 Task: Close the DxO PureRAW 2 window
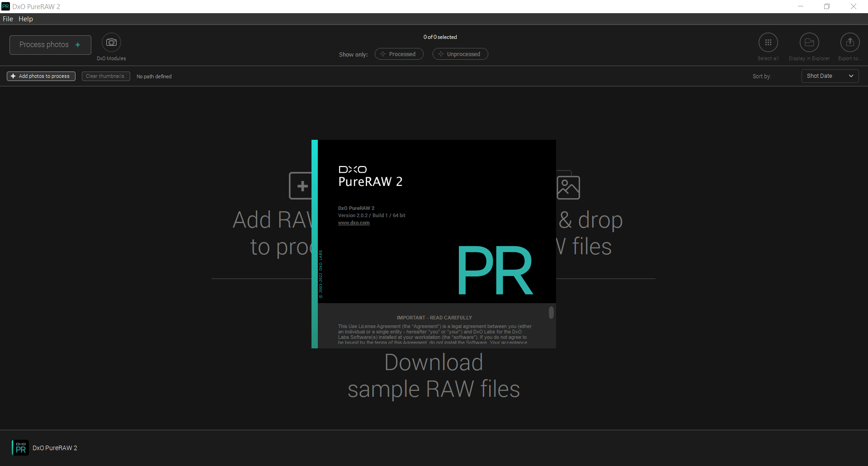click(x=854, y=6)
